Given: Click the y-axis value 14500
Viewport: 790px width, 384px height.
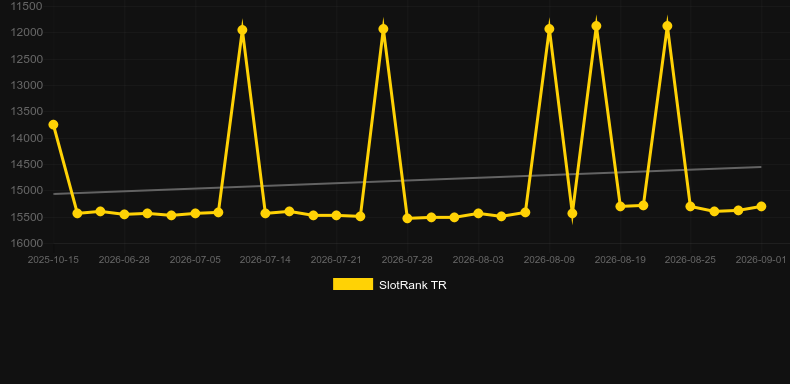Looking at the screenshot, I should pos(27,164).
